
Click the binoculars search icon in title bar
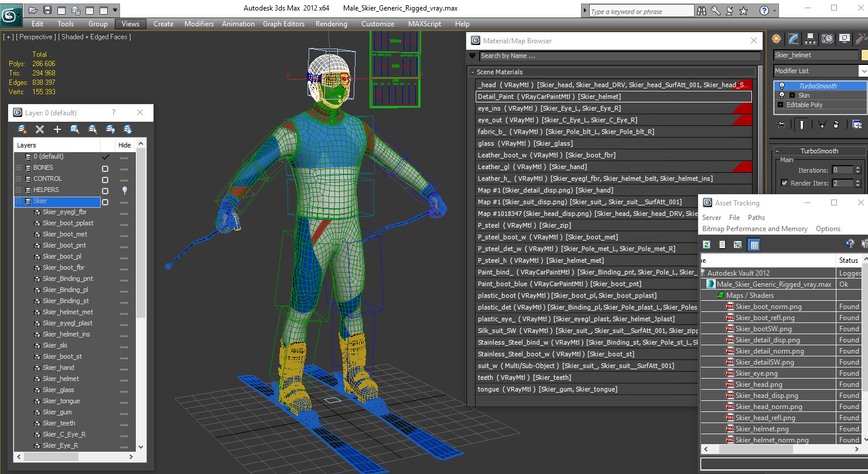702,11
